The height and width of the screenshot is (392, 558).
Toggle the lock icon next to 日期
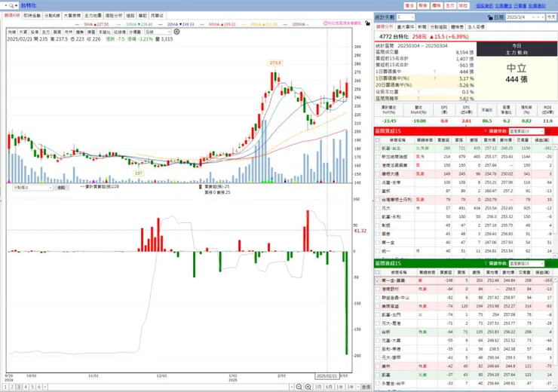pos(490,17)
